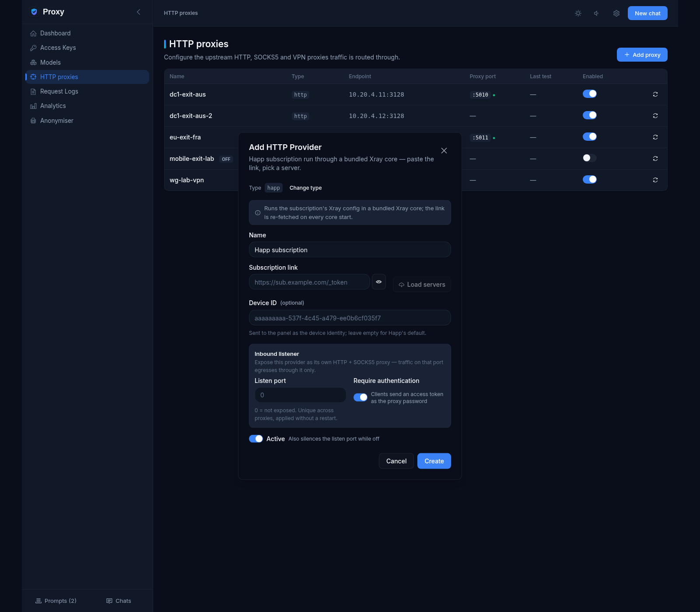Reveal subscription link with eye icon
The height and width of the screenshot is (612, 700).
379,282
